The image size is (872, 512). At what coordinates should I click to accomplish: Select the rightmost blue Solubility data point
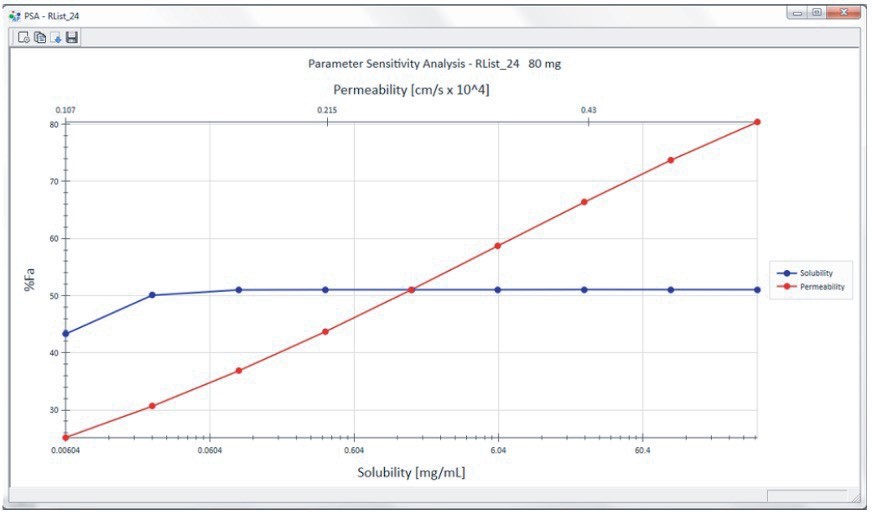(757, 290)
